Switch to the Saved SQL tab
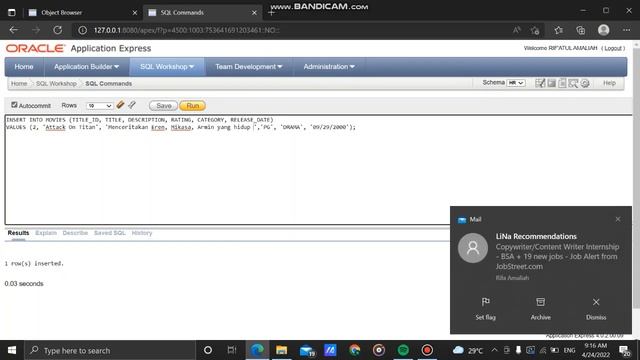The height and width of the screenshot is (360, 640). coord(109,233)
